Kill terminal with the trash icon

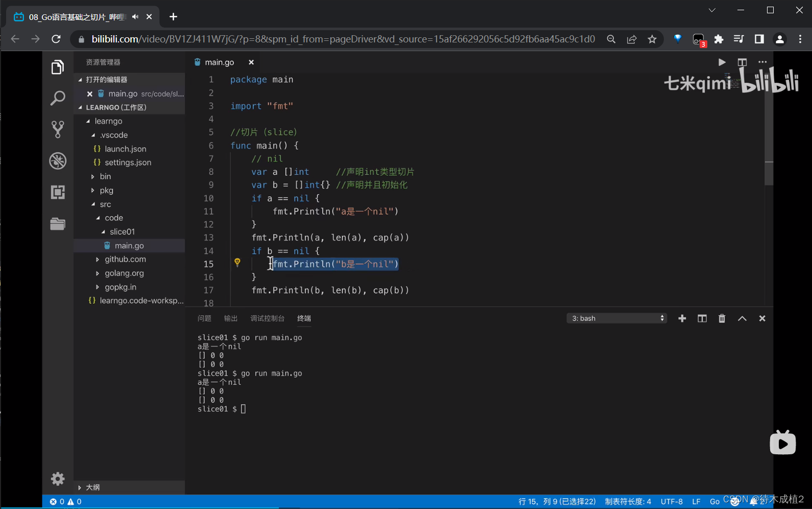coord(722,318)
